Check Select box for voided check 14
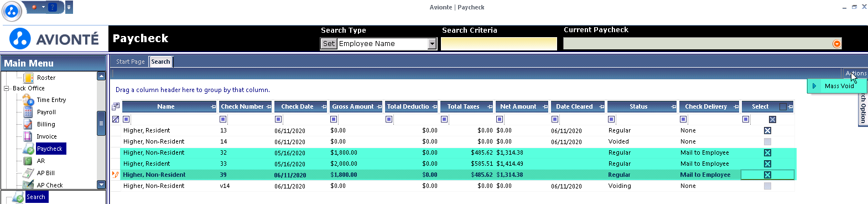 [767, 141]
